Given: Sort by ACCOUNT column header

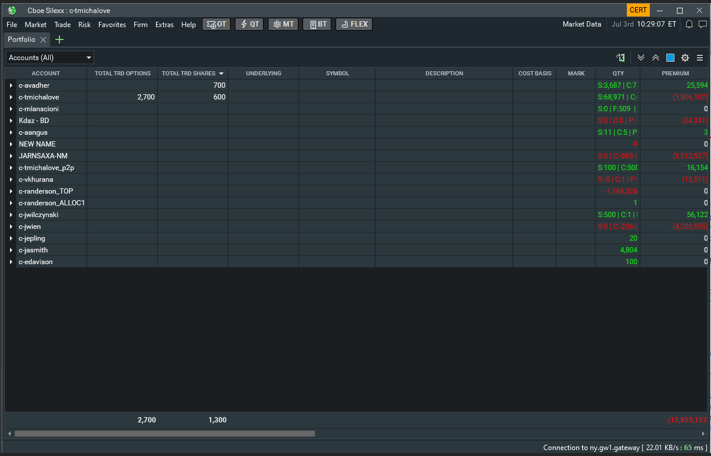Looking at the screenshot, I should coord(46,73).
